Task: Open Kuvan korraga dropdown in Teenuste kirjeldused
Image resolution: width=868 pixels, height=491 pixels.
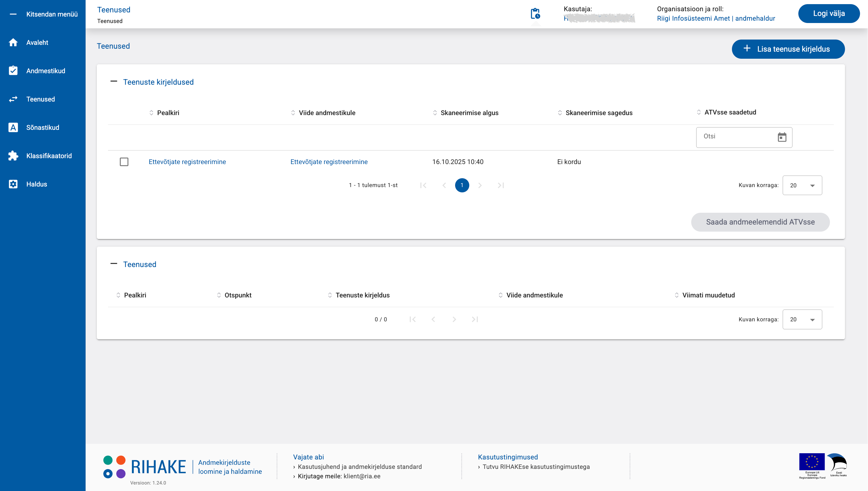Action: click(x=802, y=186)
